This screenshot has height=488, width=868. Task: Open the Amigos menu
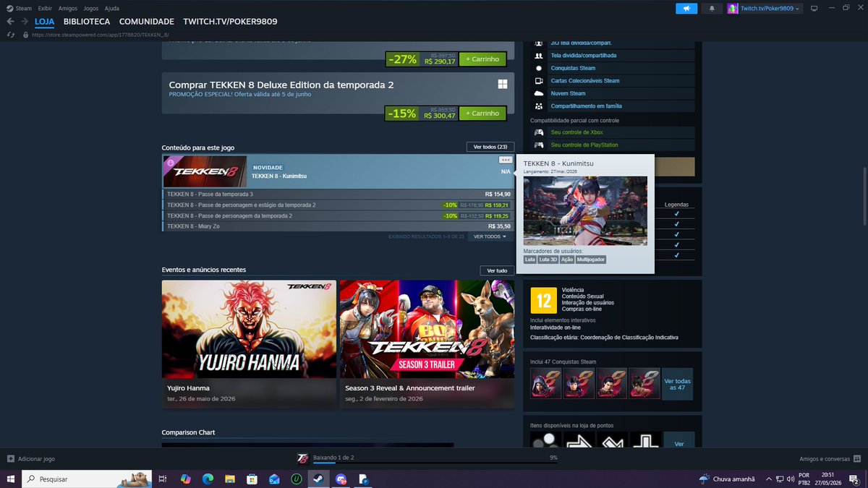coord(68,9)
